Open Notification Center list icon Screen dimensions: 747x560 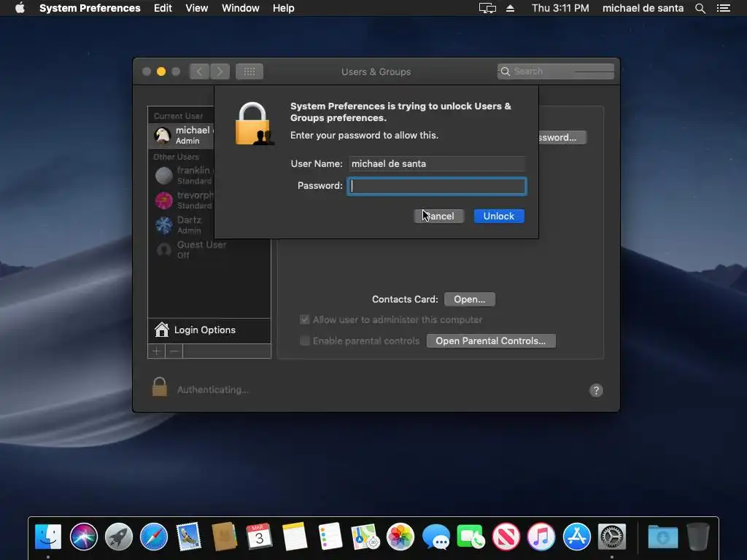(x=724, y=8)
